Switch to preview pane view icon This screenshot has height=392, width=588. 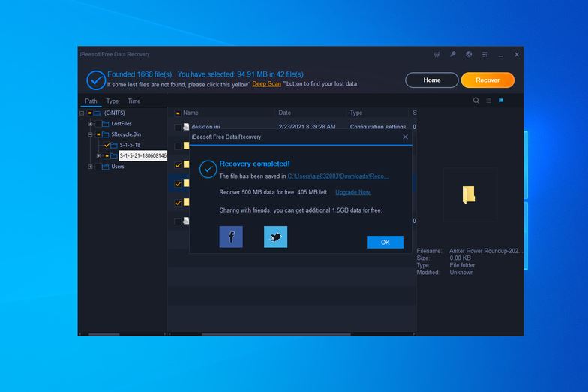pos(501,100)
